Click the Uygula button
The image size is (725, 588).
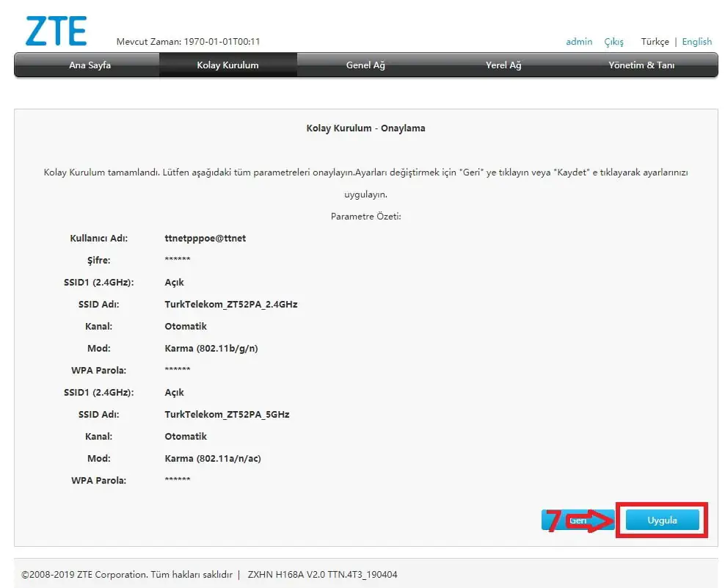(662, 520)
